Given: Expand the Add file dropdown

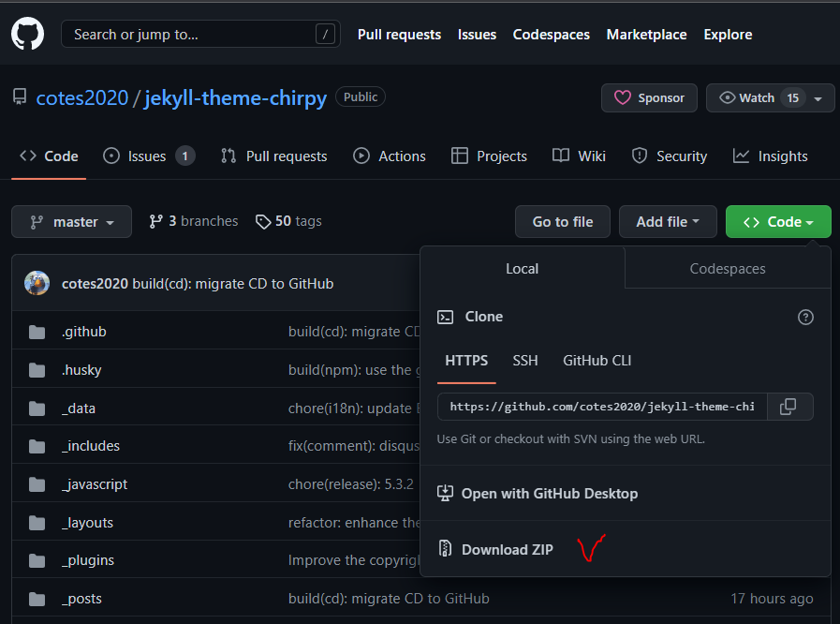Looking at the screenshot, I should point(668,221).
